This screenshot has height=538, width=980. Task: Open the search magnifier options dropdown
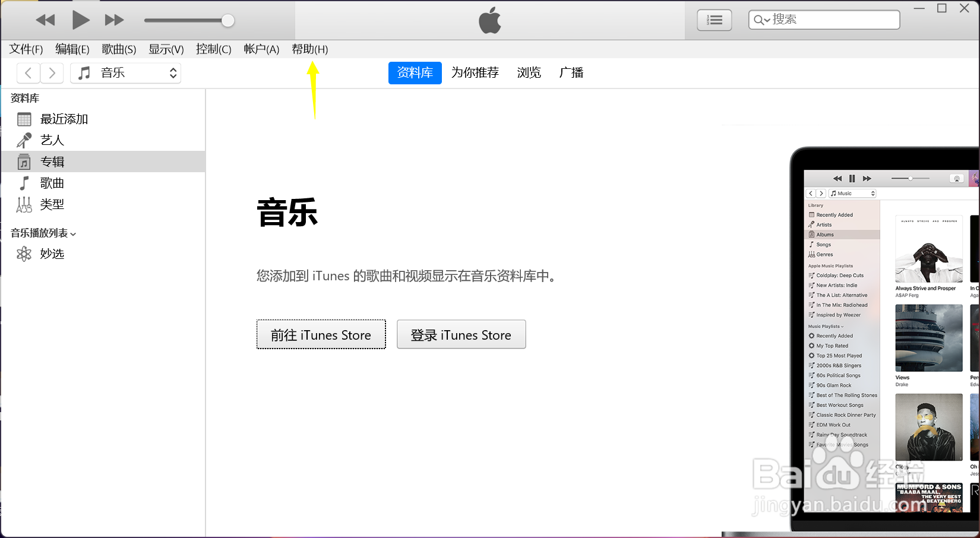[761, 20]
